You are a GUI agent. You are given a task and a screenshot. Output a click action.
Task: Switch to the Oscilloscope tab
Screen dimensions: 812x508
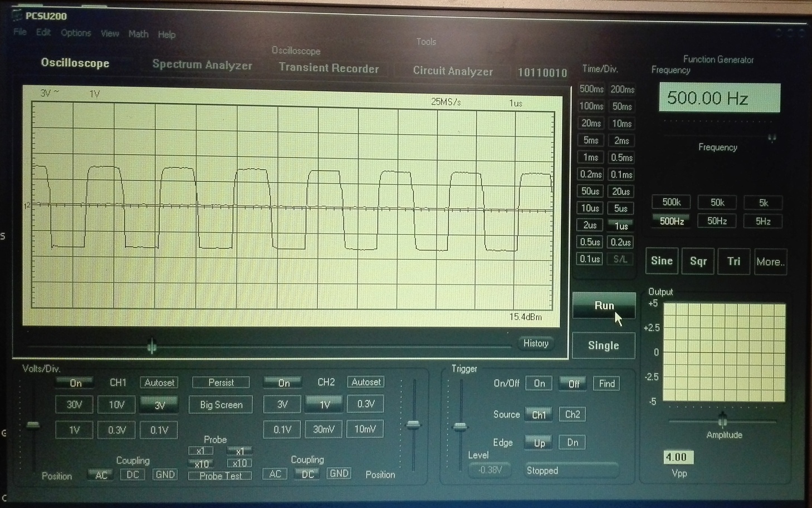[75, 63]
